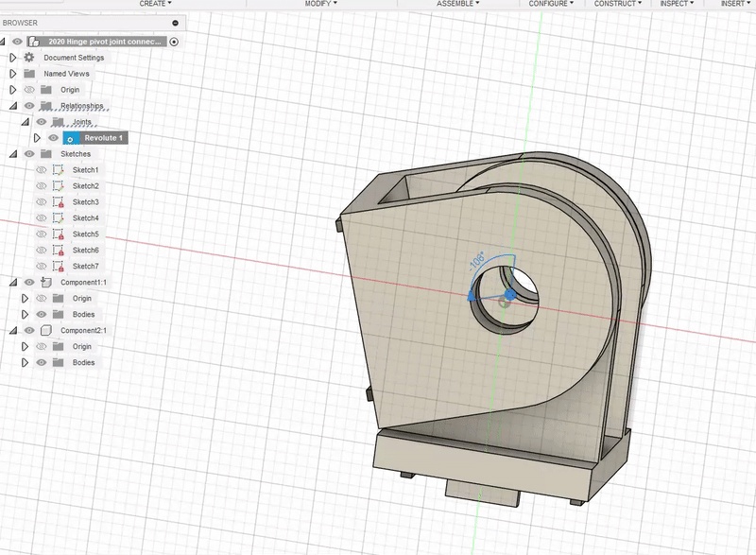Click the Sketch7 locked sketch icon

[x=59, y=267]
